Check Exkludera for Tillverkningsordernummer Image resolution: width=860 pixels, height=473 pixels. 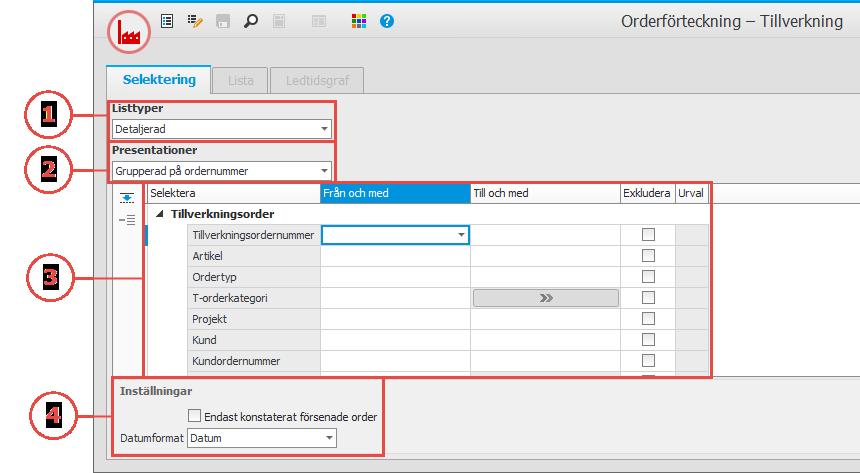pos(648,235)
